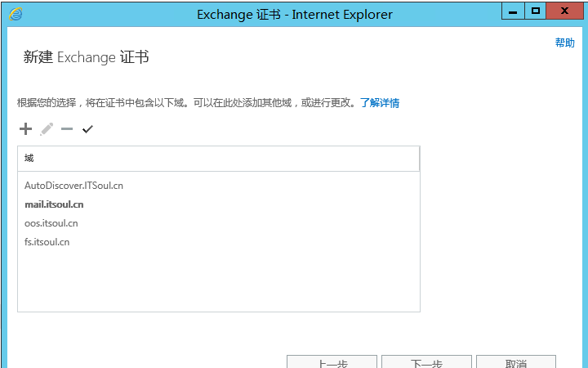Select the mail.itsoul.cn domain row
Image resolution: width=588 pixels, height=368 pixels.
point(219,204)
